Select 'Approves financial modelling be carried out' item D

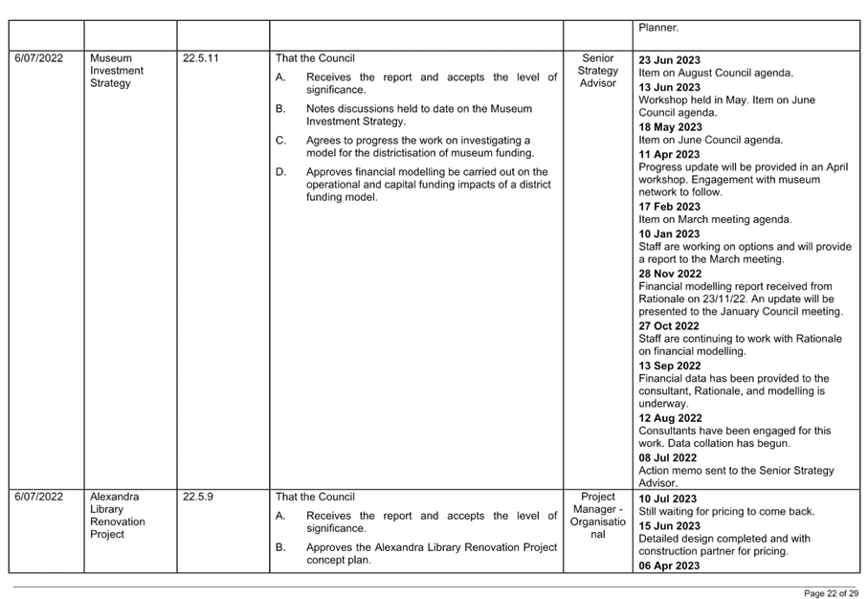(x=429, y=185)
